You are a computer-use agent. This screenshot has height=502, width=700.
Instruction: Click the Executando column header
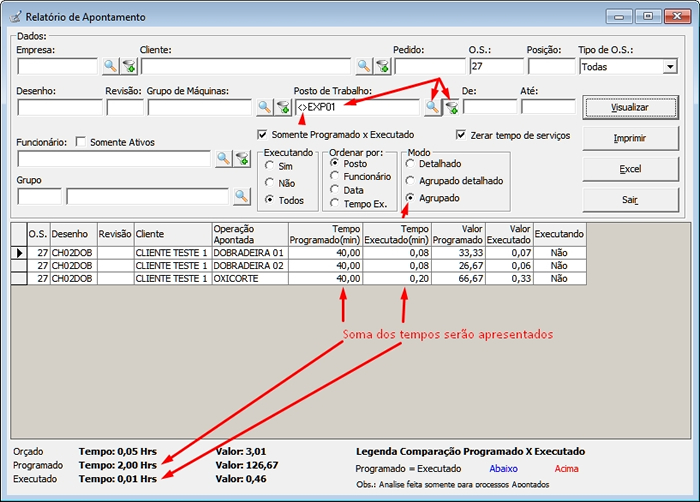pyautogui.click(x=560, y=234)
